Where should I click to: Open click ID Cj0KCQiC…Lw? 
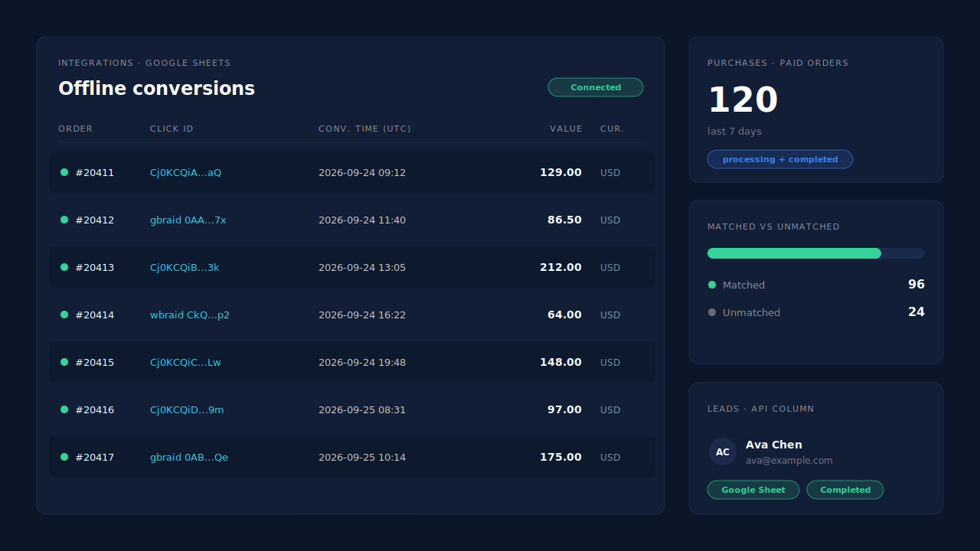(x=185, y=363)
